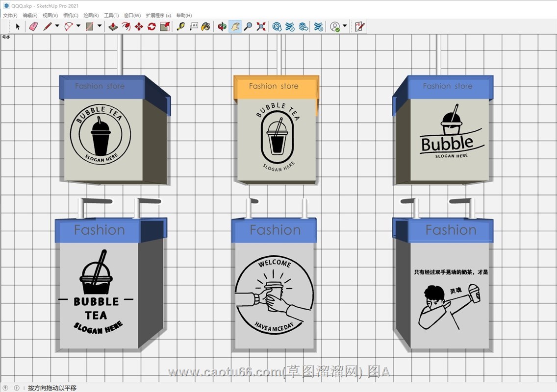Expand the account dropdown arrow
Viewport: 557px width, 392px height.
tap(345, 26)
